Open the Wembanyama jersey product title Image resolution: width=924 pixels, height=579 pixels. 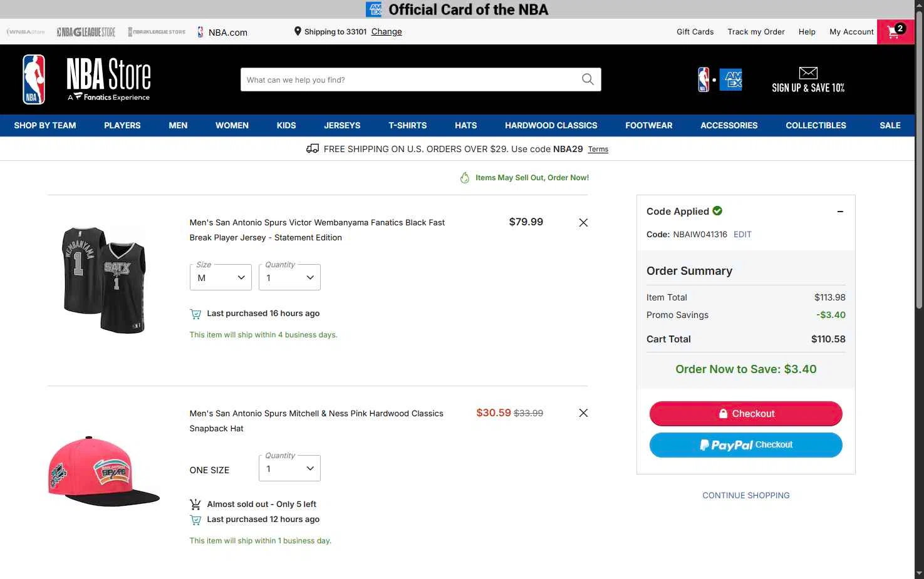(317, 230)
